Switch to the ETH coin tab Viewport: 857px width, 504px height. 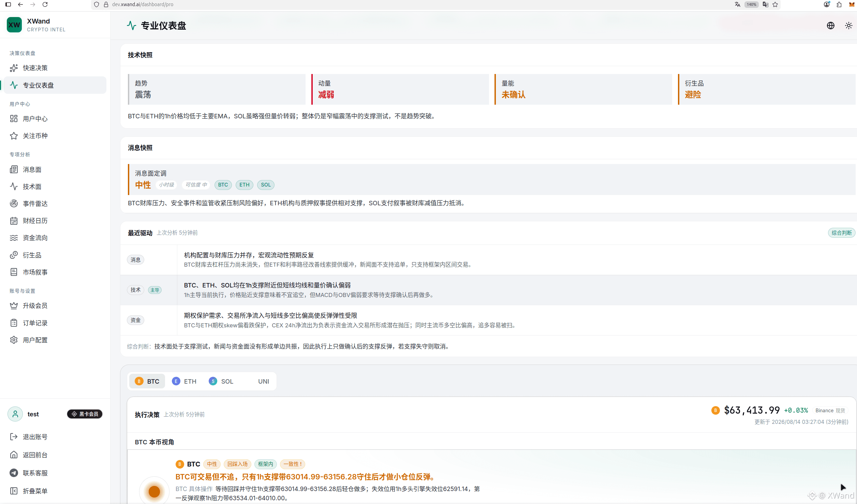[184, 381]
